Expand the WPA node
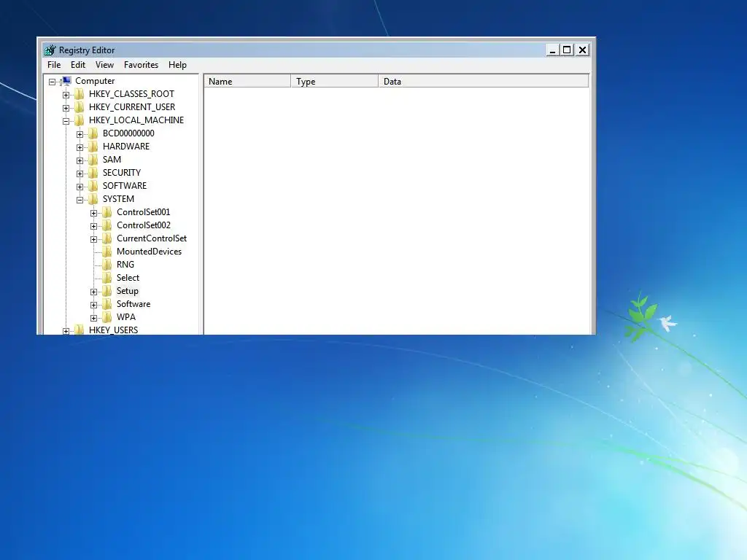 [x=94, y=318]
